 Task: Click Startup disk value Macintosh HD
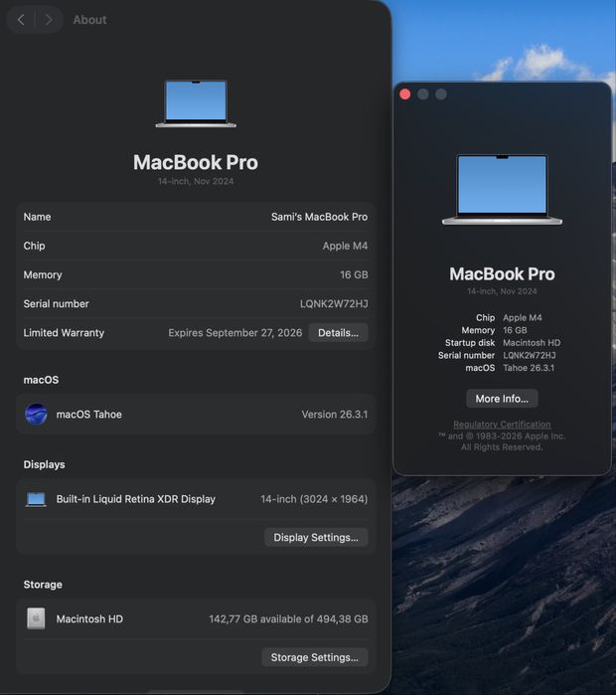[532, 343]
